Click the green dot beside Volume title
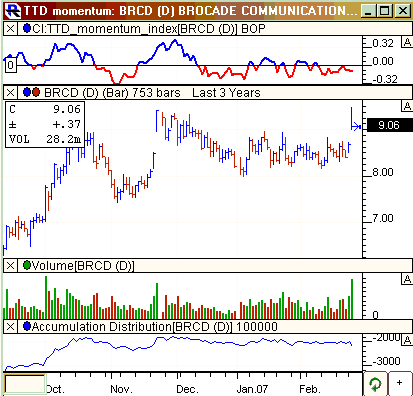This screenshot has height=396, width=413. pos(27,266)
